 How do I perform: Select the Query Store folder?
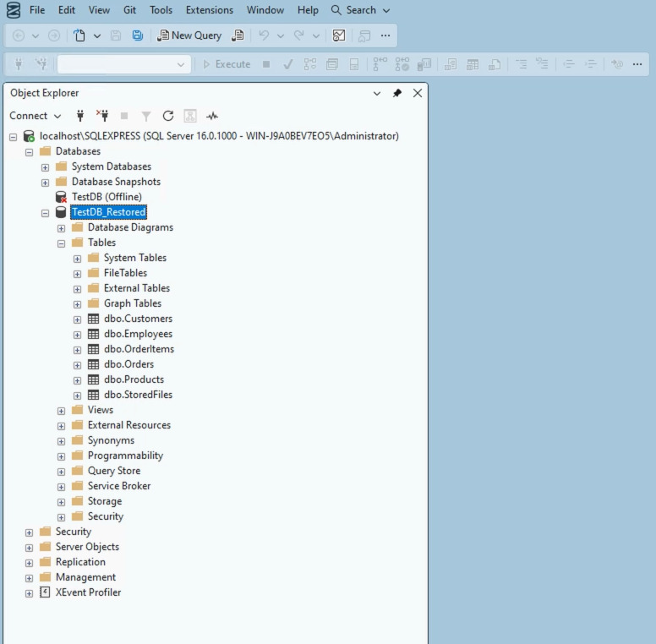pos(114,471)
